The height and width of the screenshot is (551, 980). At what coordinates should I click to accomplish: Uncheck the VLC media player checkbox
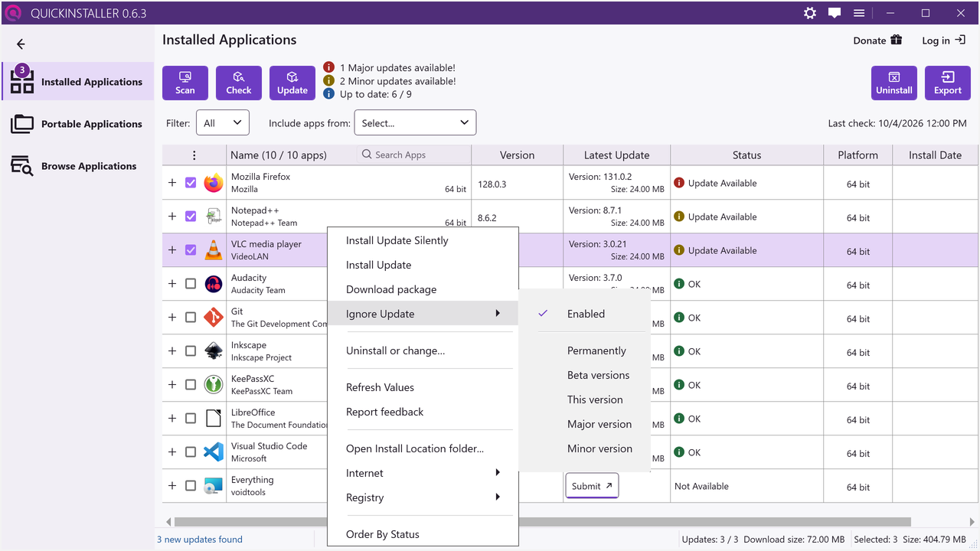click(191, 250)
